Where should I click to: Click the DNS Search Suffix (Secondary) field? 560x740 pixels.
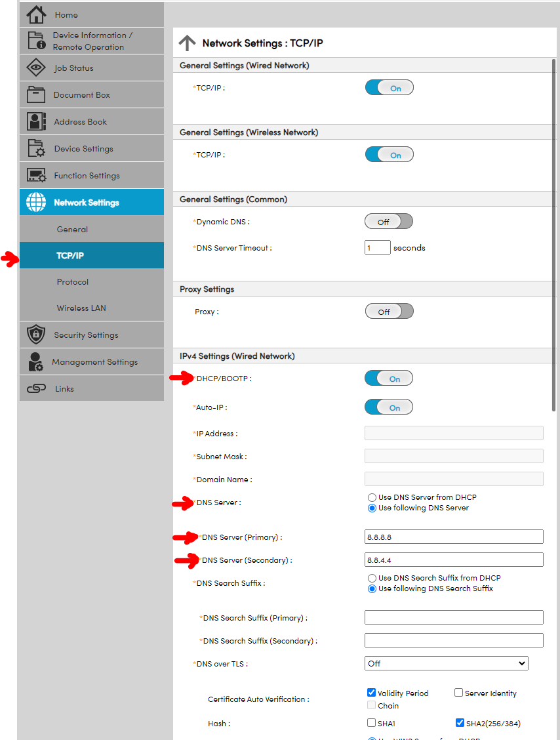click(454, 640)
